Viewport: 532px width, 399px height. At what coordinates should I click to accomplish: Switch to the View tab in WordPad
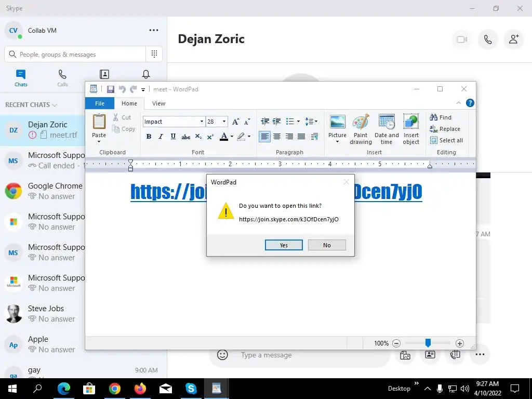(158, 103)
